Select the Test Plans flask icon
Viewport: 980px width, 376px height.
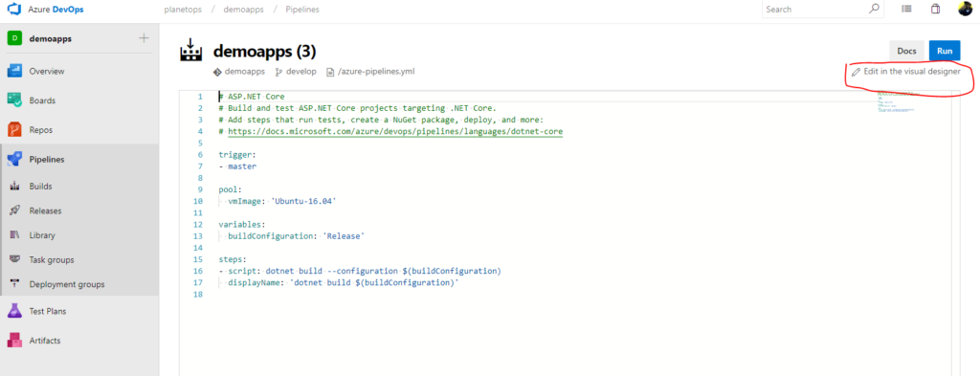pyautogui.click(x=15, y=311)
